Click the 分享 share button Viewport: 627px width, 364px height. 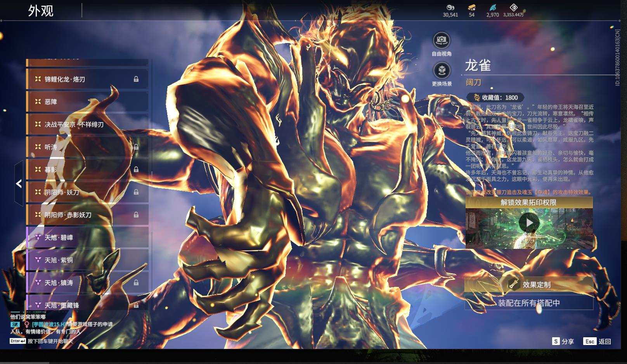point(563,341)
